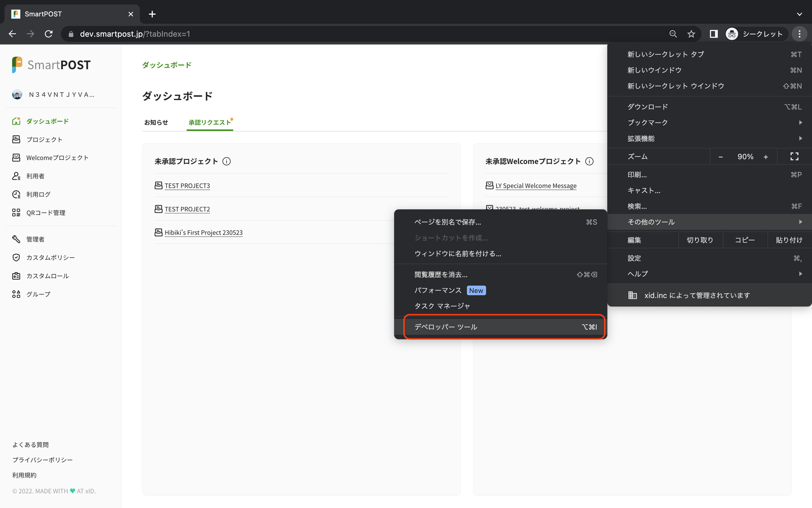This screenshot has width=812, height=508.
Task: Click the グループ icon in sidebar
Action: coord(16,294)
